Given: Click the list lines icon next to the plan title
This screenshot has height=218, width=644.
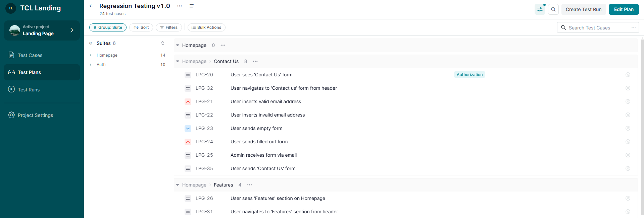Looking at the screenshot, I should (x=192, y=6).
